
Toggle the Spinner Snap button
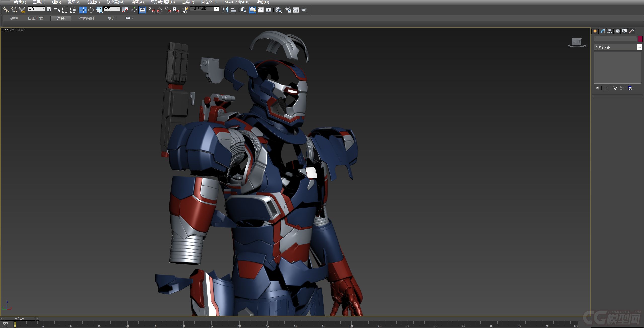pos(176,10)
